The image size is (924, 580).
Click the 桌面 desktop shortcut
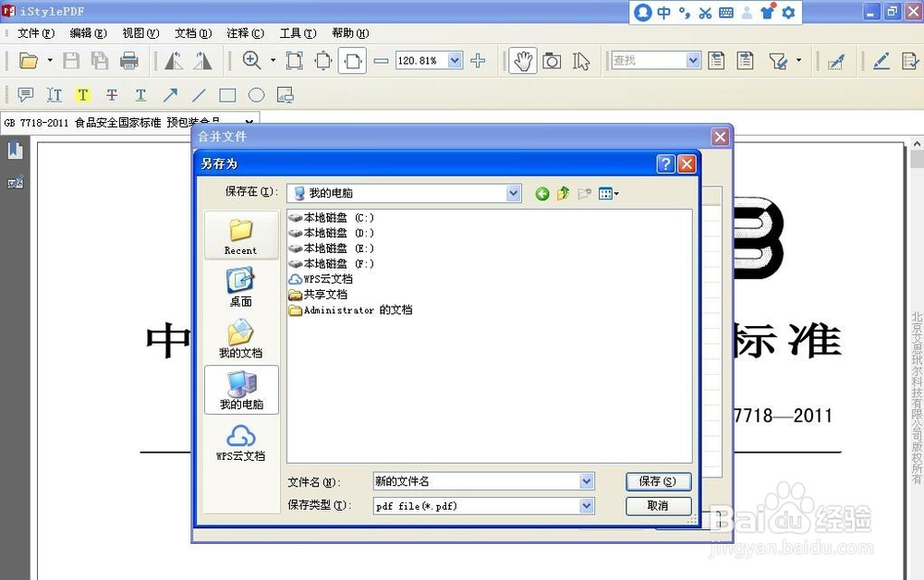pos(241,286)
